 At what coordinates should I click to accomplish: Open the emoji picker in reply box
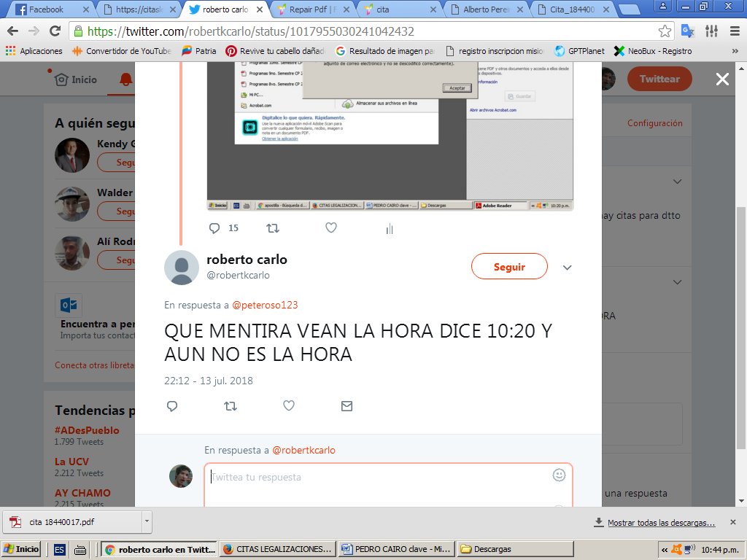tap(559, 475)
